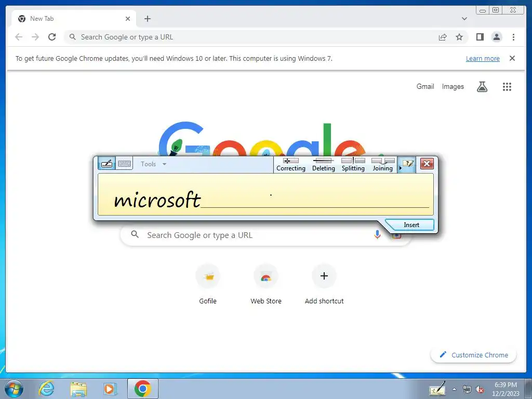Add a new shortcut tile
The width and height of the screenshot is (532, 399).
pos(324,284)
